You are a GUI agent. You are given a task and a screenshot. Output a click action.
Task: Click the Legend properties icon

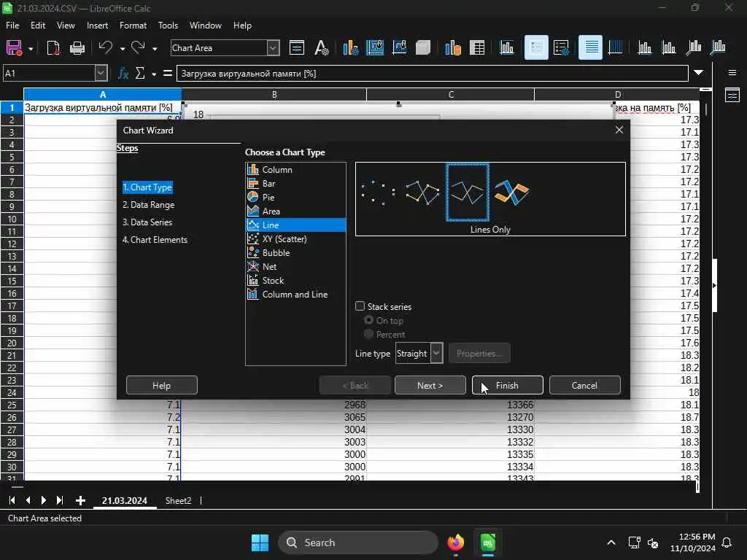pyautogui.click(x=561, y=47)
